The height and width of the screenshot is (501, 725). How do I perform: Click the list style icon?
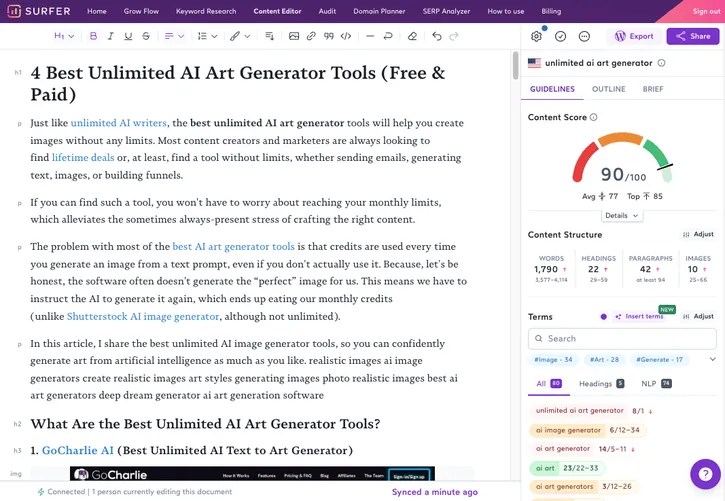[202, 36]
